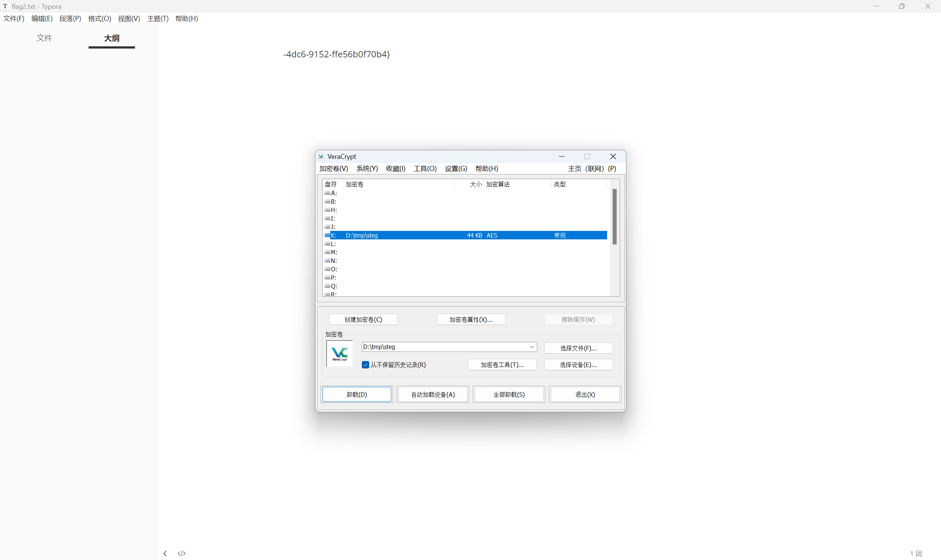
Task: Click 加密卷工具(T)... button
Action: (502, 365)
